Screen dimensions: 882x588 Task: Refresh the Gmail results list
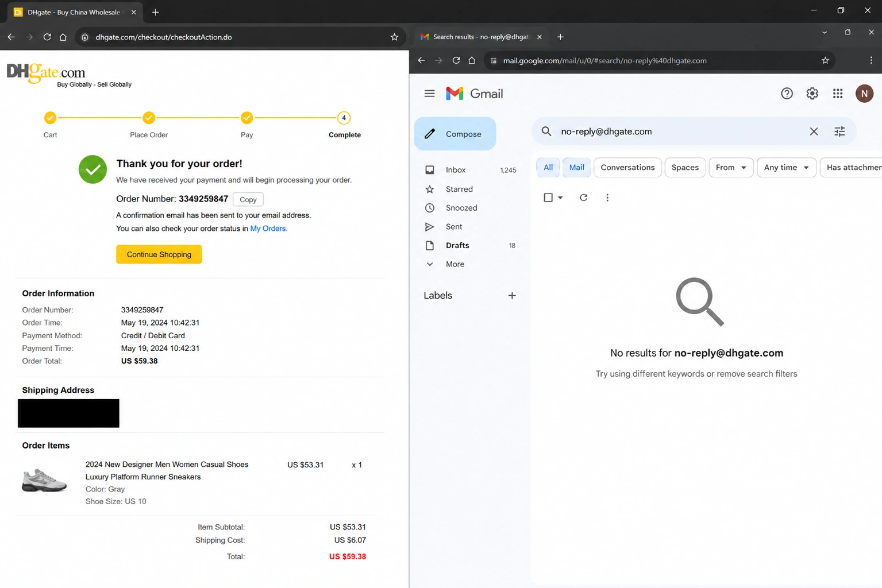(583, 198)
